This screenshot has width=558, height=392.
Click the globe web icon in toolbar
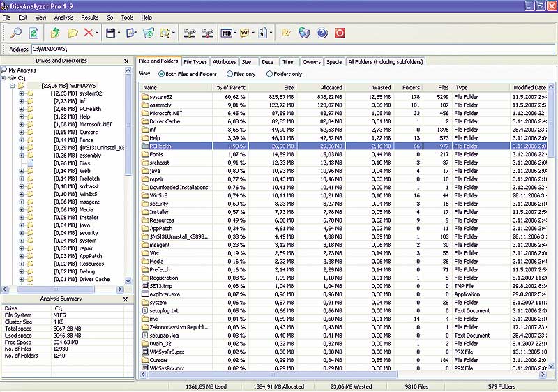coord(304,33)
